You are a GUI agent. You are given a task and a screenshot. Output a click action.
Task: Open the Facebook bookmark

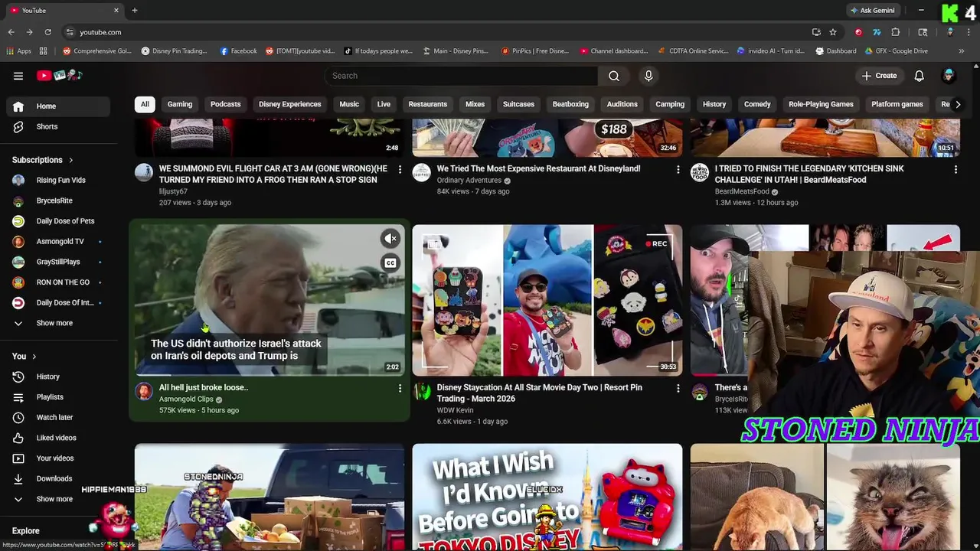click(239, 51)
